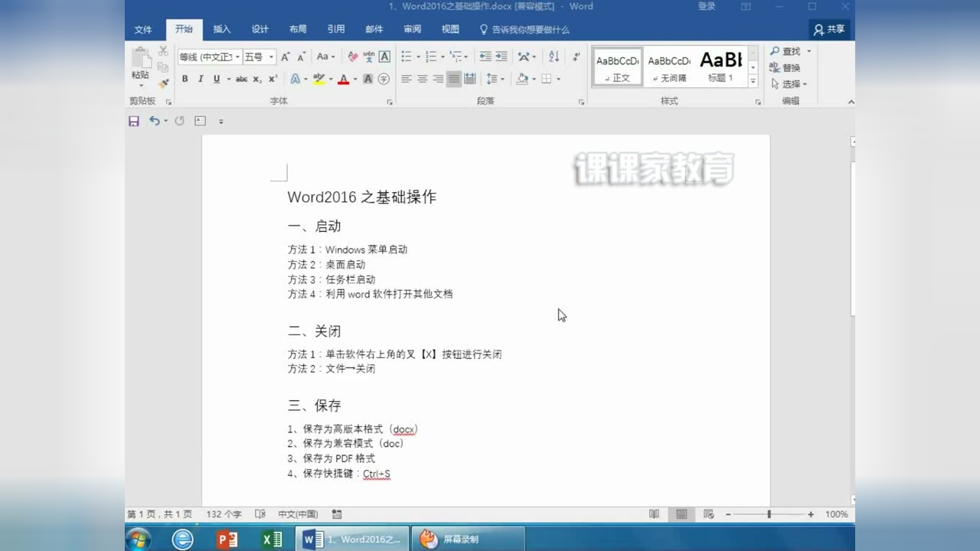Toggle justify alignment

(454, 79)
